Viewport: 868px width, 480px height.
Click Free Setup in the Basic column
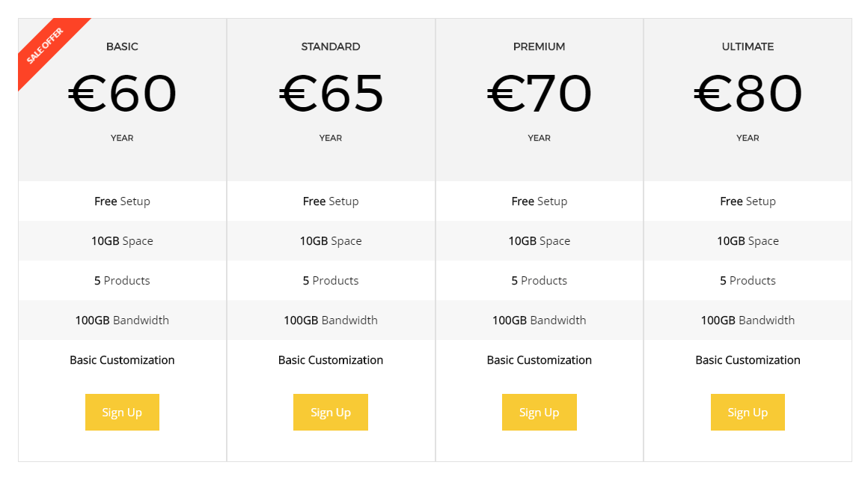122,201
